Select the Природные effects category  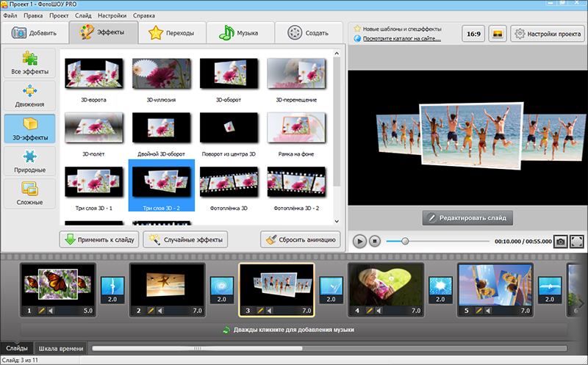[29, 161]
